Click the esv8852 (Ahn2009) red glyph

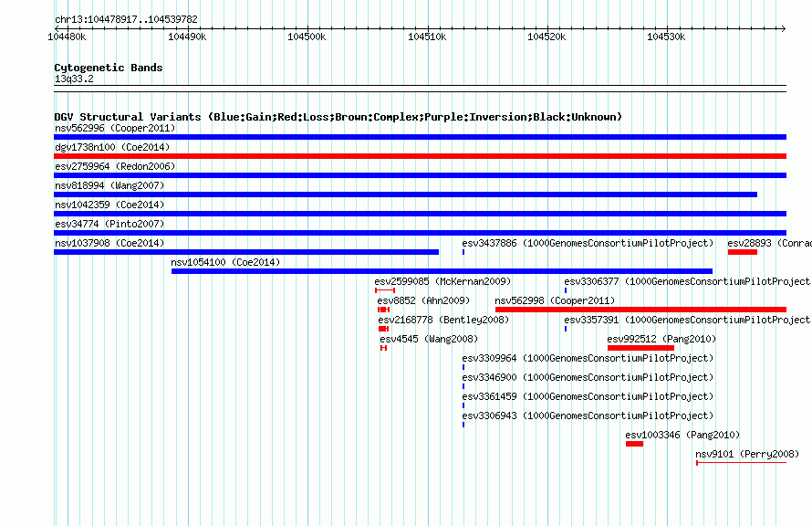click(384, 310)
